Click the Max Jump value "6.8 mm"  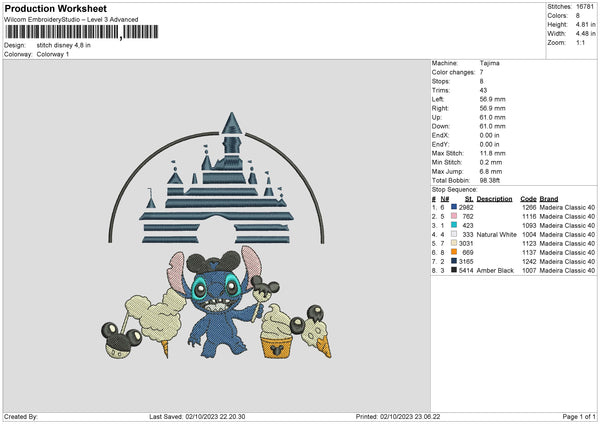click(491, 171)
